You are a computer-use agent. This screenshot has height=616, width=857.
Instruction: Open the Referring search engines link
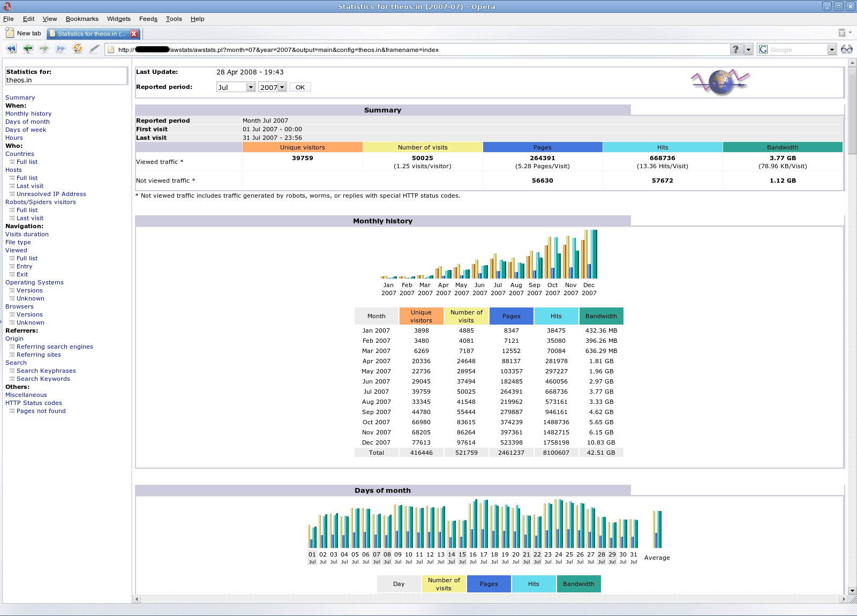[55, 347]
